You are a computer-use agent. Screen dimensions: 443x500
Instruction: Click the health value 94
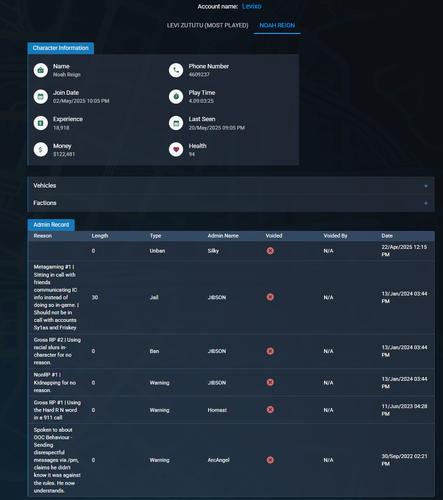coord(192,154)
